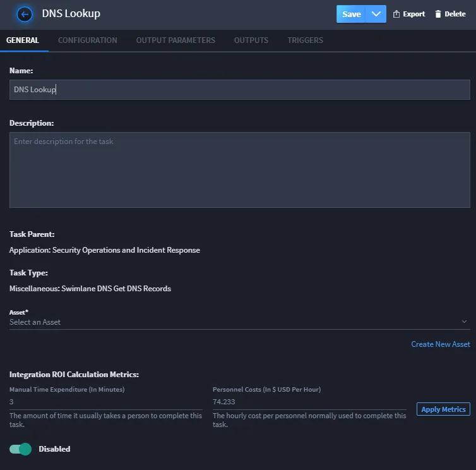Open the Output Parameters tab
The image size is (476, 470).
(x=176, y=40)
